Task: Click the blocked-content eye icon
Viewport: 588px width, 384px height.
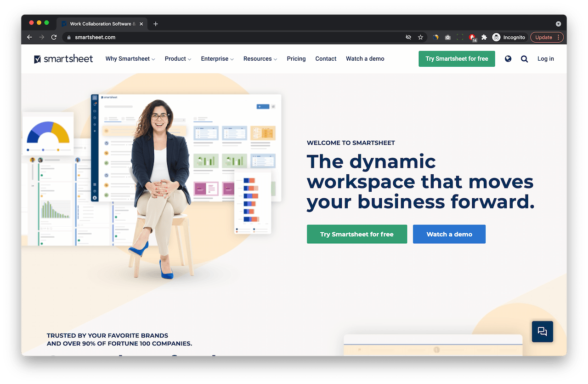Action: (x=408, y=37)
